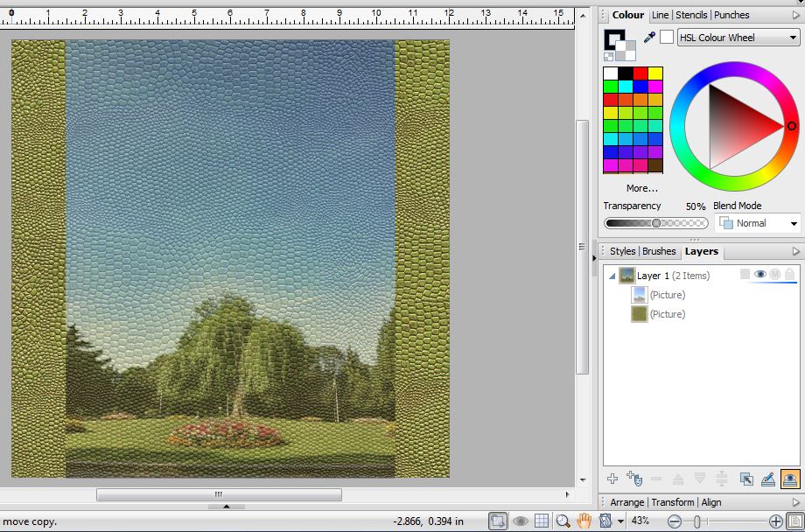Open the Transform panel tab
Viewport: 805px width, 532px height.
point(672,502)
